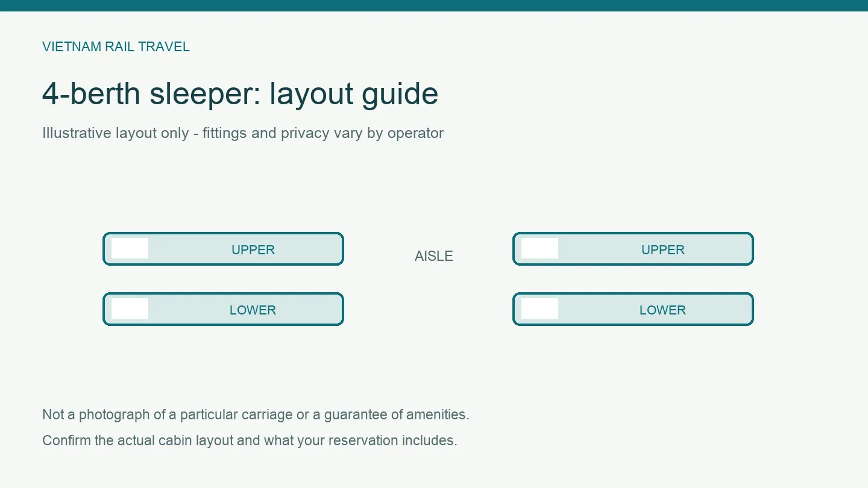Click the pillow on the lower berth right of the aisle
Image resolution: width=868 pixels, height=488 pixels.
539,308
